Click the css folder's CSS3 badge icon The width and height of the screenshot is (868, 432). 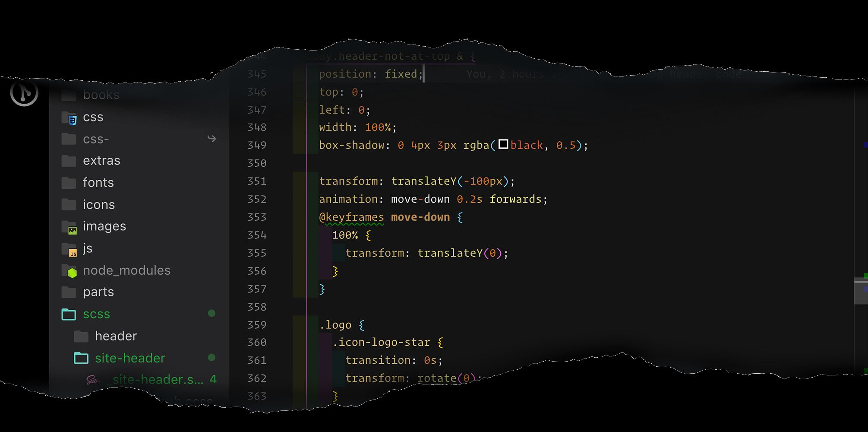click(x=72, y=120)
